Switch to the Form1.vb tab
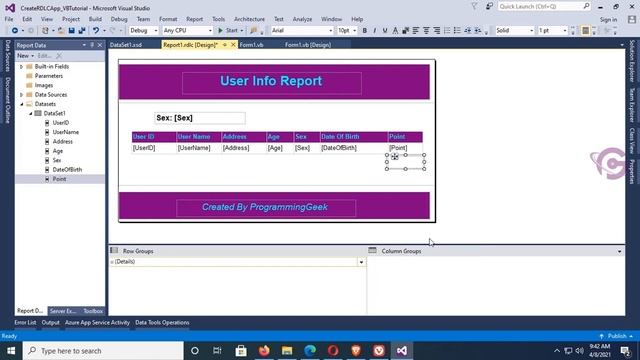 tap(251, 45)
